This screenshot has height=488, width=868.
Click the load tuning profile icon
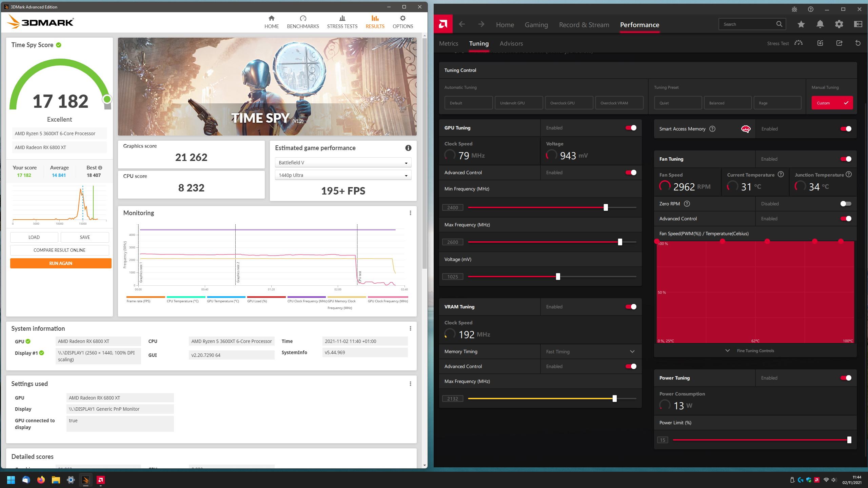pyautogui.click(x=820, y=43)
